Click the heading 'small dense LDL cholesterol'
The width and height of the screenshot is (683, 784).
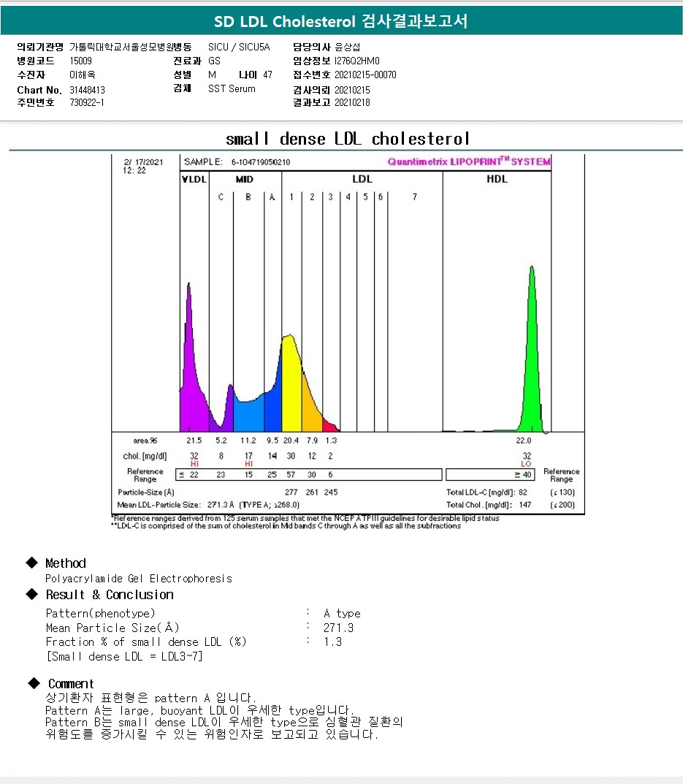click(x=348, y=139)
